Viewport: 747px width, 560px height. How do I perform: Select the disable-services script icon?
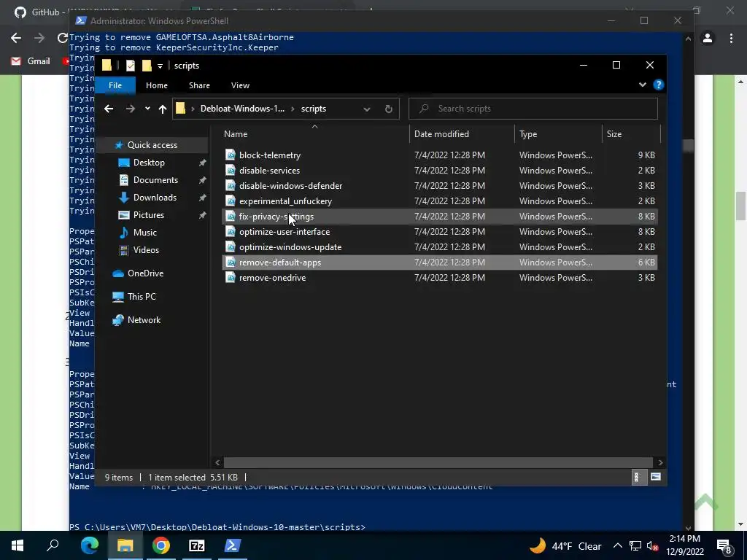coord(231,170)
